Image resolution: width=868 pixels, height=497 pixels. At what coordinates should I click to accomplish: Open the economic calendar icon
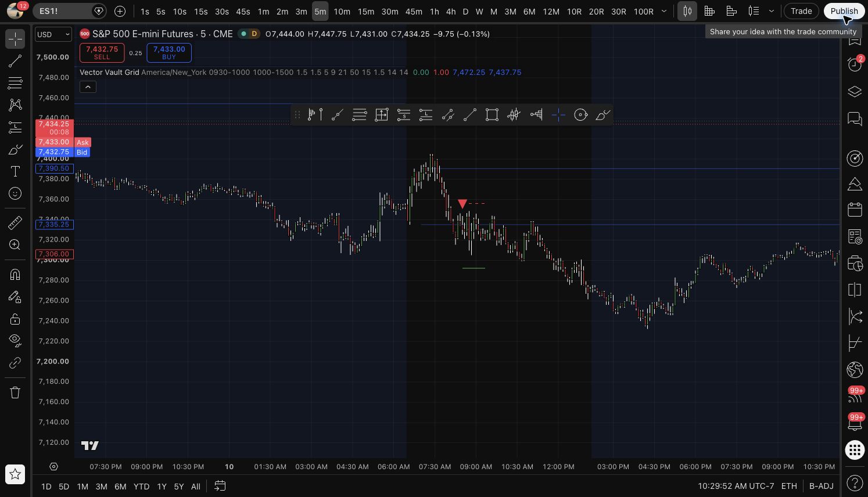(855, 210)
